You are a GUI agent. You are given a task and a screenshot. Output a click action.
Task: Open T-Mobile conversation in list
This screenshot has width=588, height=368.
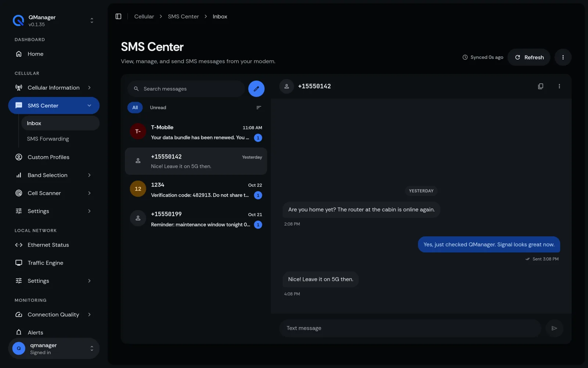click(196, 132)
